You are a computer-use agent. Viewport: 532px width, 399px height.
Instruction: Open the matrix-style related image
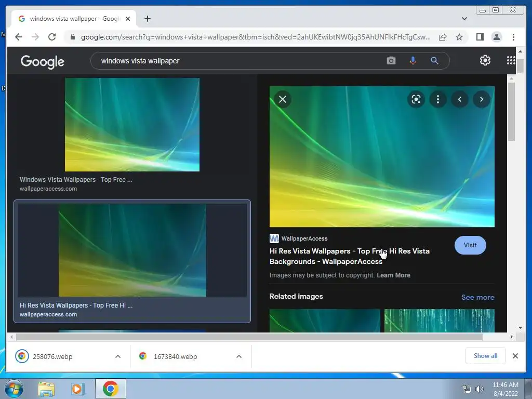pos(440,321)
